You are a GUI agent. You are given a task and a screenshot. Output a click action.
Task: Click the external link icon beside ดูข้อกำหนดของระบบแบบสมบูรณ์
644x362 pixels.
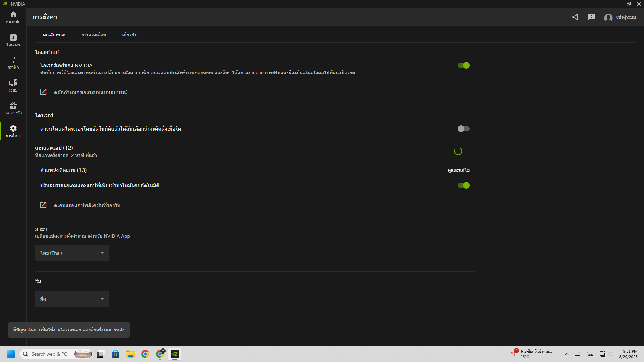[x=43, y=92]
